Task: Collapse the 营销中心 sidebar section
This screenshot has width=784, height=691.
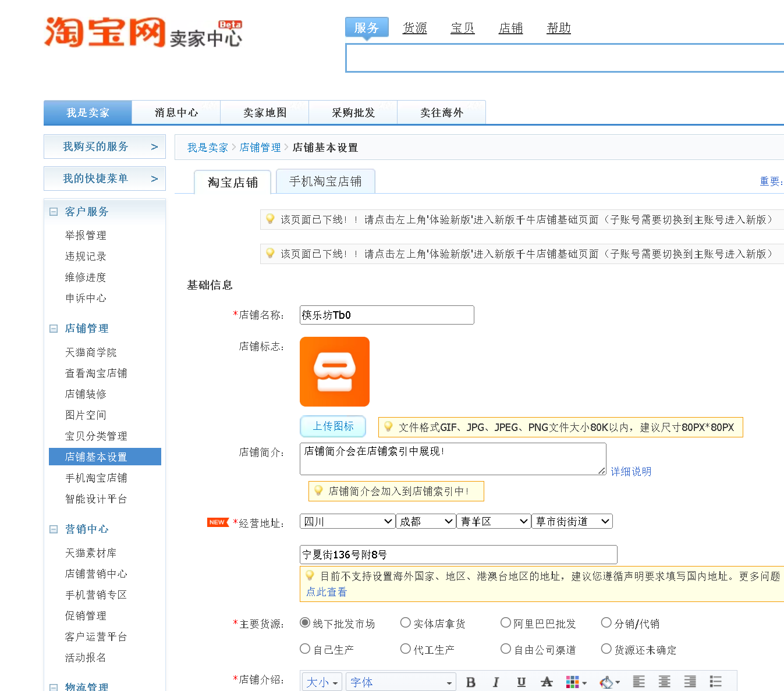Action: 54,529
